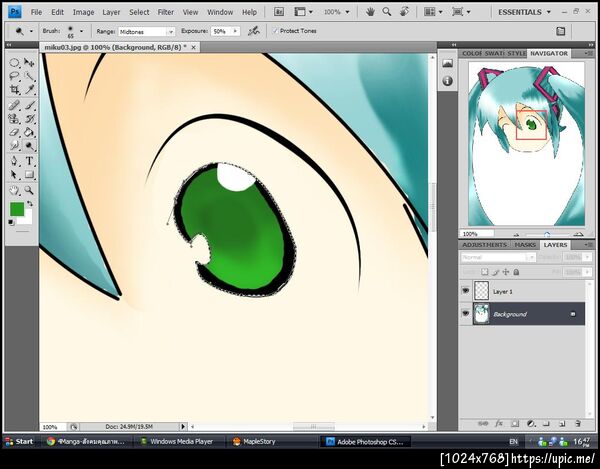Screen dimensions: 600x469
Task: Add a layer mask
Action: [x=515, y=423]
